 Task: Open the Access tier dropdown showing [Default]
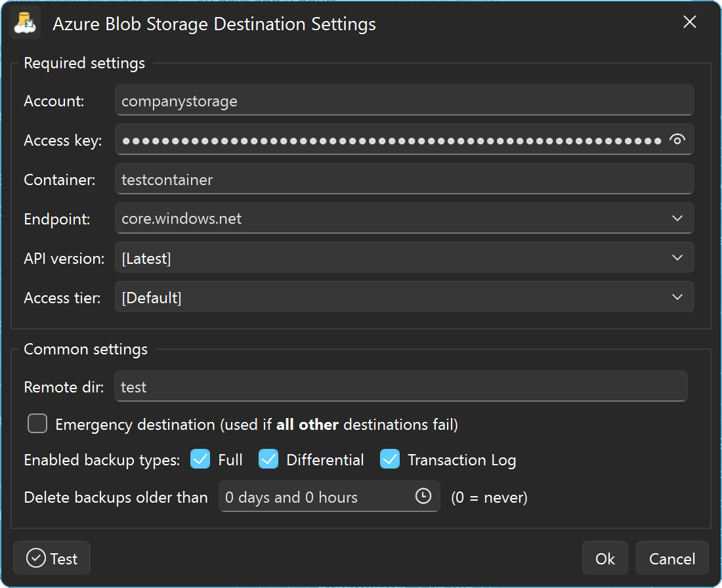[x=404, y=297]
